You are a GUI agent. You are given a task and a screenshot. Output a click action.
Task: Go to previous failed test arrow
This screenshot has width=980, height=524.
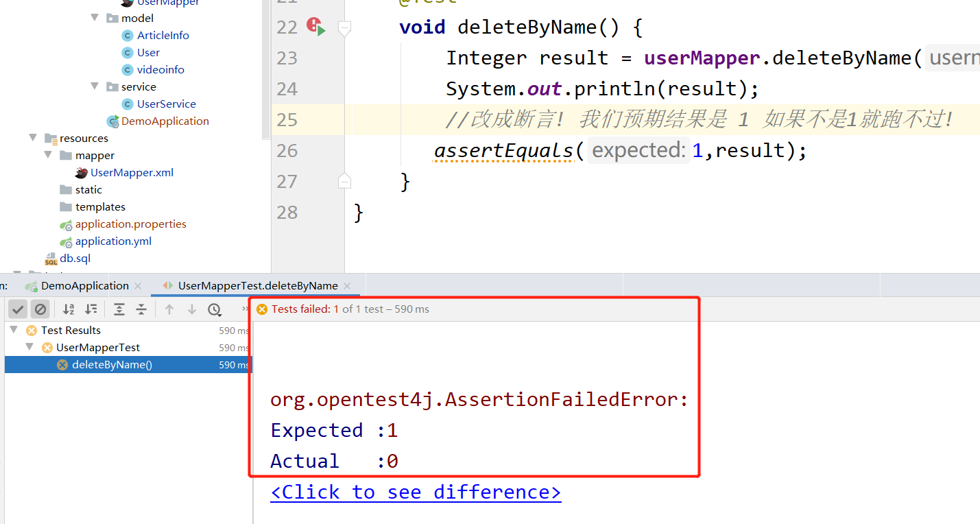170,309
